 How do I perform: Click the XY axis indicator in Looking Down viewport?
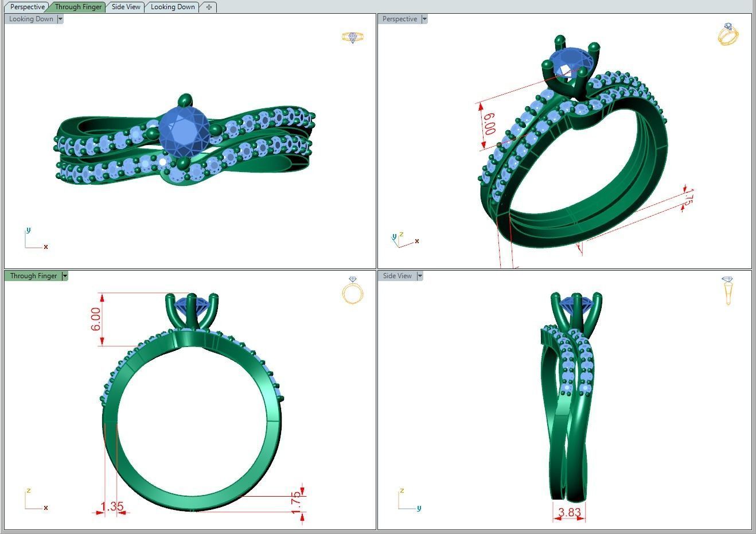36,239
